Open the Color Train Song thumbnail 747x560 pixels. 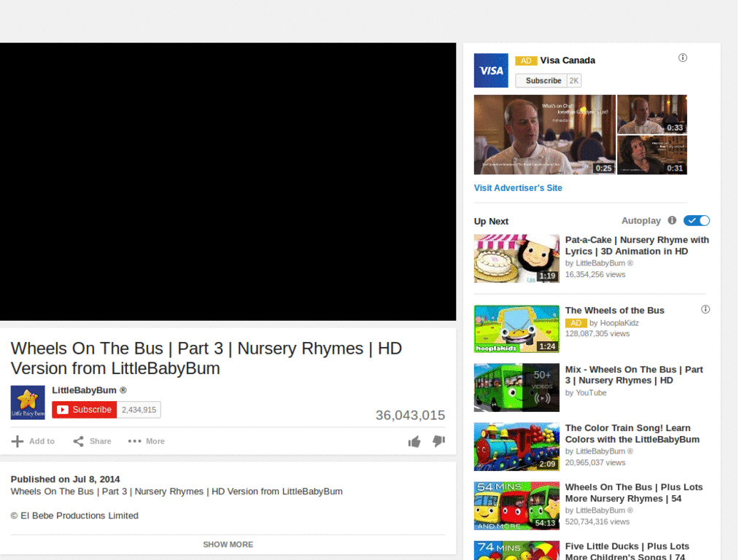pyautogui.click(x=516, y=447)
